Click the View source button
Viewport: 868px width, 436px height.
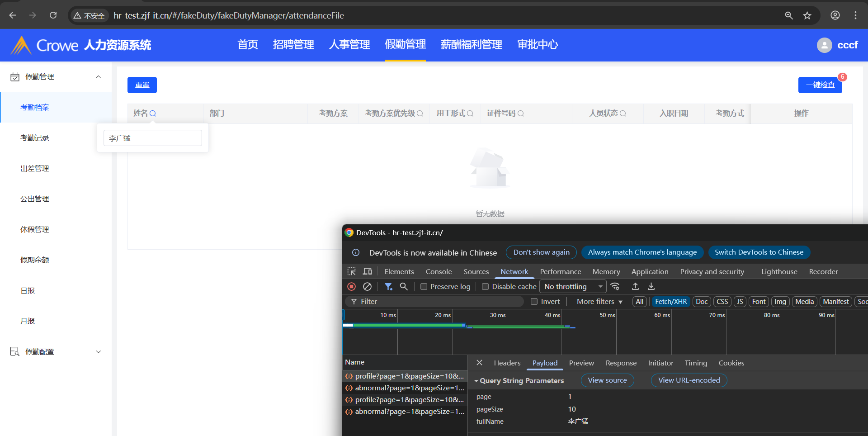tap(607, 380)
